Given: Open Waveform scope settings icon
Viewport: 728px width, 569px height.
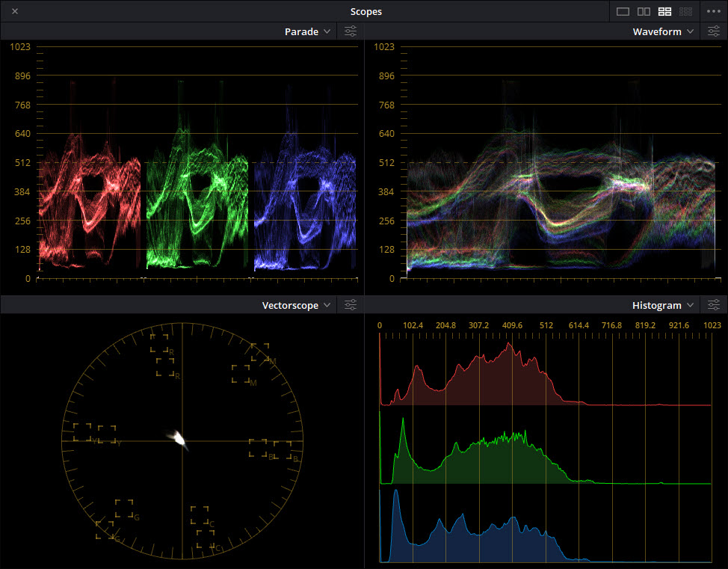Looking at the screenshot, I should (x=714, y=31).
